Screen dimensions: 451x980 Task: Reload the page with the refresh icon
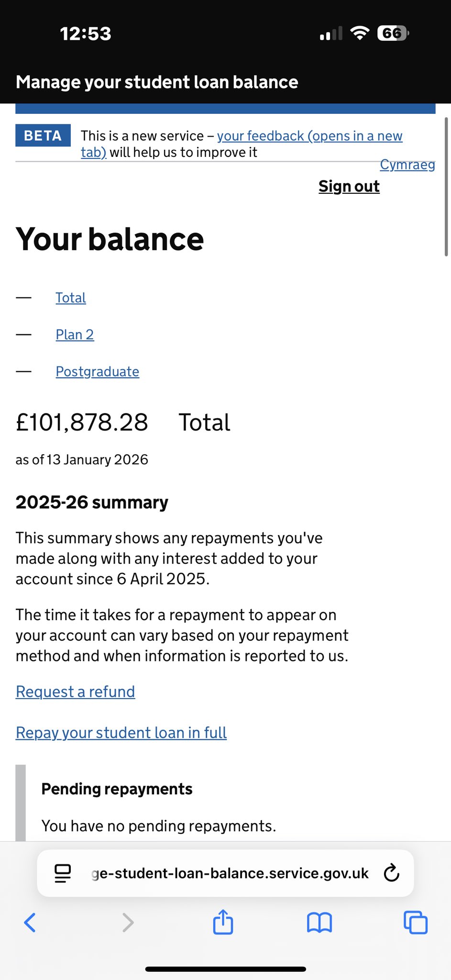pyautogui.click(x=391, y=873)
